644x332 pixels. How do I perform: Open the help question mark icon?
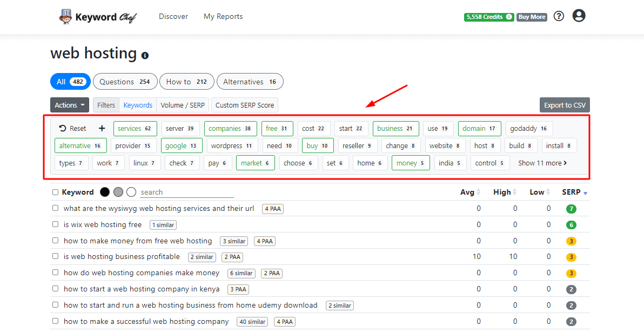tap(559, 16)
